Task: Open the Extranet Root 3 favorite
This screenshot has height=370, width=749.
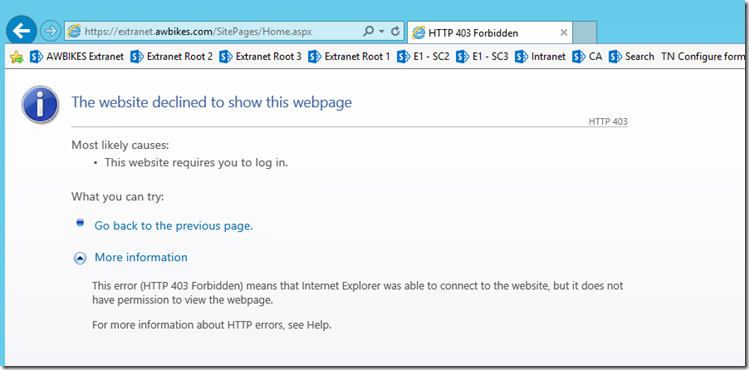Action: [x=260, y=57]
